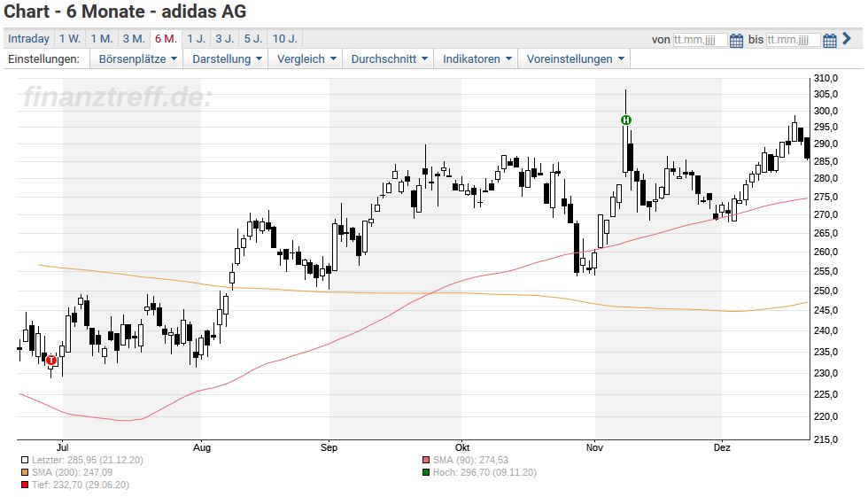This screenshot has width=868, height=497.
Task: Expand the Börsenplätze dropdown
Action: (137, 58)
